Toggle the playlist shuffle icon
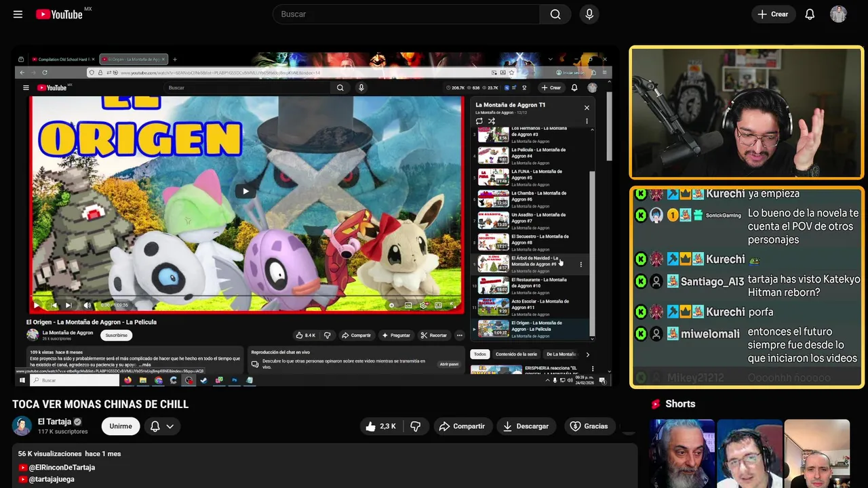The height and width of the screenshot is (488, 868). pyautogui.click(x=492, y=121)
